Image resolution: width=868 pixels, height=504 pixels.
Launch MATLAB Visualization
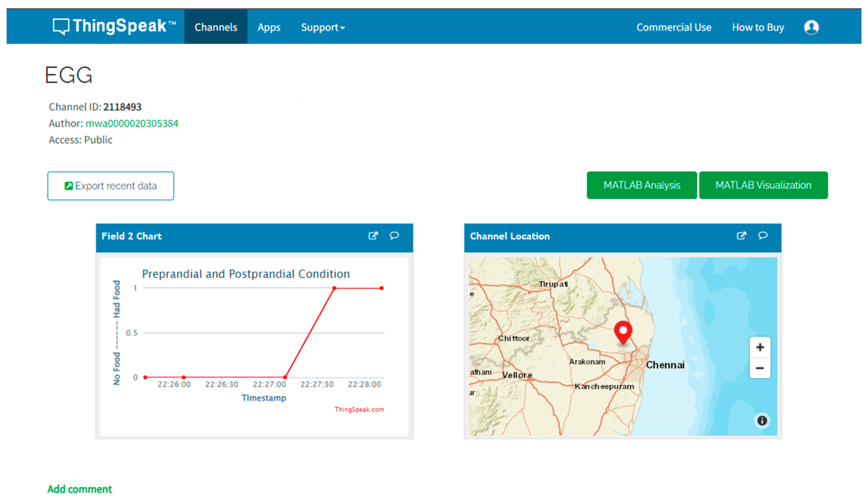[x=763, y=185]
